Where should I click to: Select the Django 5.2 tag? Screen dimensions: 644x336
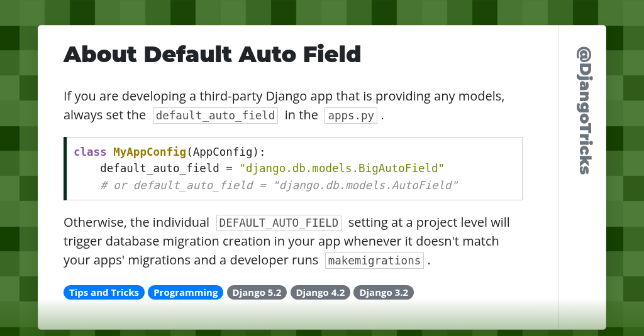(257, 293)
